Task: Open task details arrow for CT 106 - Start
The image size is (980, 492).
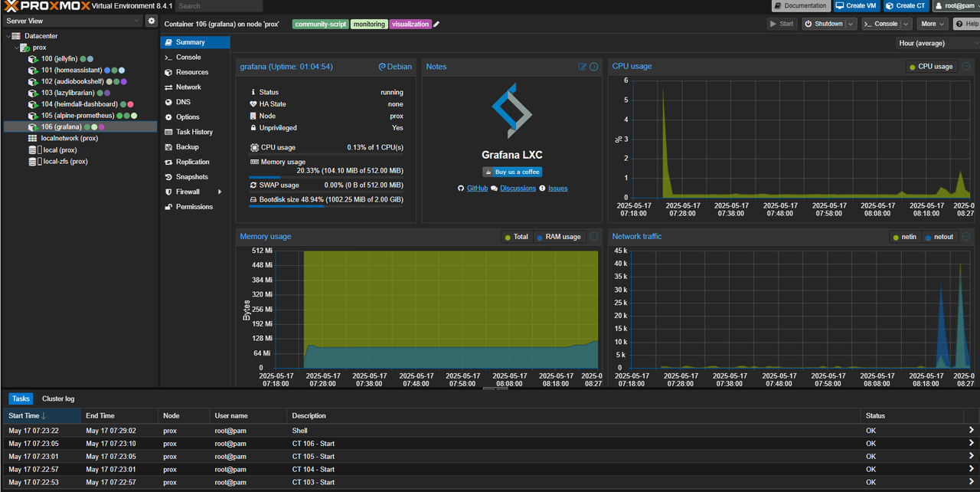Action: pyautogui.click(x=972, y=444)
